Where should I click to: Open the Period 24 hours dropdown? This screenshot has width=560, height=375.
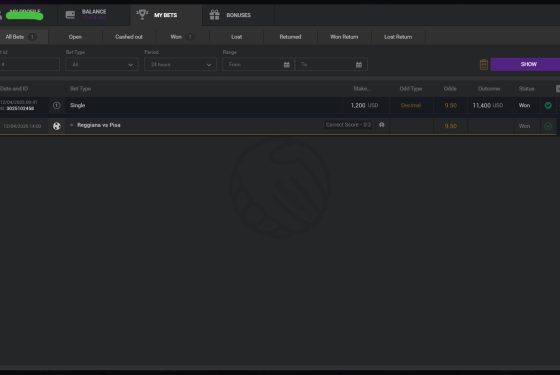pyautogui.click(x=180, y=65)
